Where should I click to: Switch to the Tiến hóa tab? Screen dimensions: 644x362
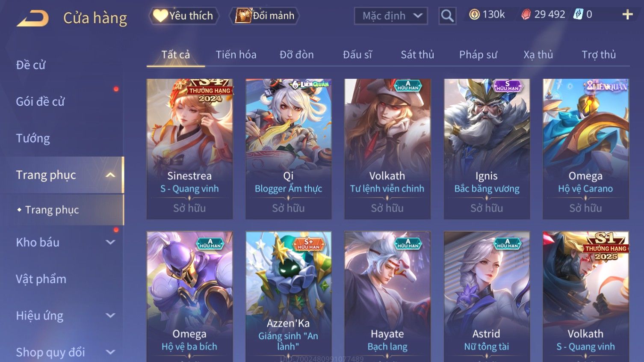tap(236, 55)
